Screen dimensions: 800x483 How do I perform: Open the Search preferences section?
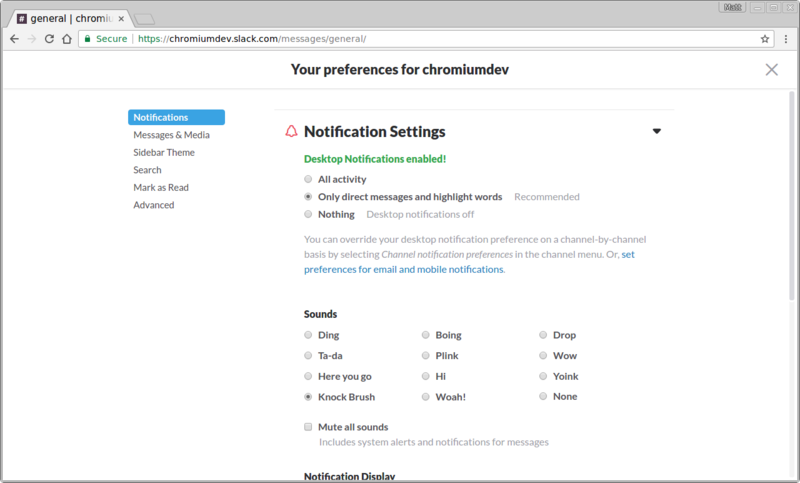(147, 170)
